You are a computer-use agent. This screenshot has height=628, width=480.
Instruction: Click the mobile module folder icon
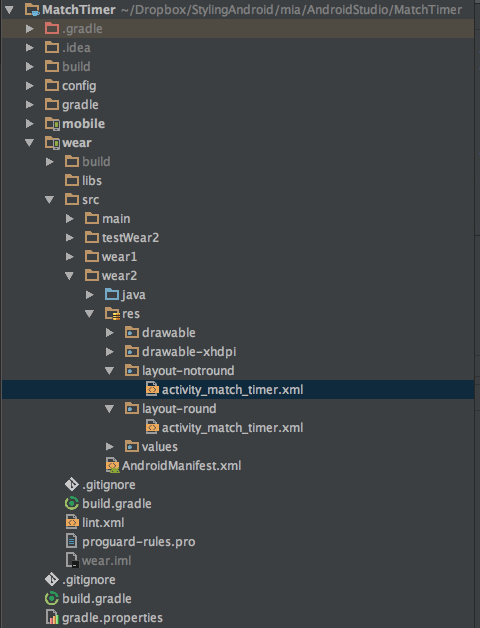coord(52,124)
